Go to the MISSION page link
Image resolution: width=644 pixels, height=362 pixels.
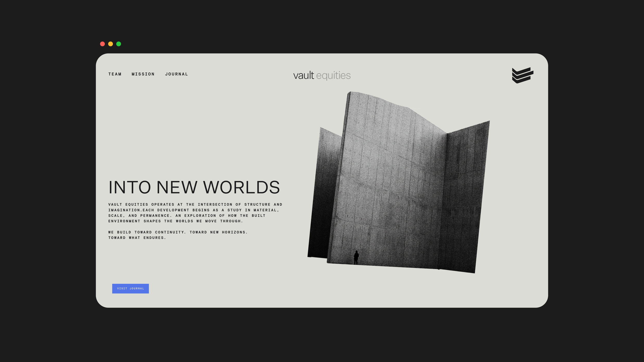pos(143,74)
